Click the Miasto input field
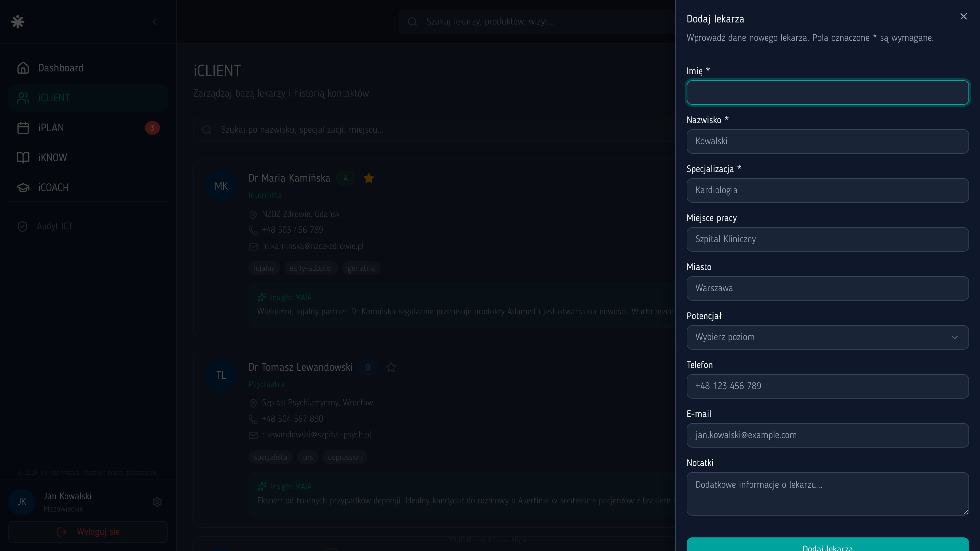980x551 pixels. click(828, 288)
